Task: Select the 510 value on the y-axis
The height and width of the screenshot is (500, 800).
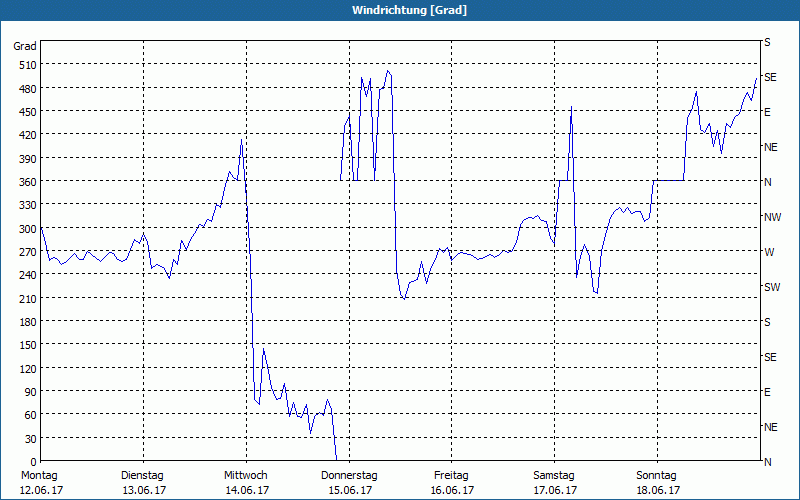Action: (25, 65)
